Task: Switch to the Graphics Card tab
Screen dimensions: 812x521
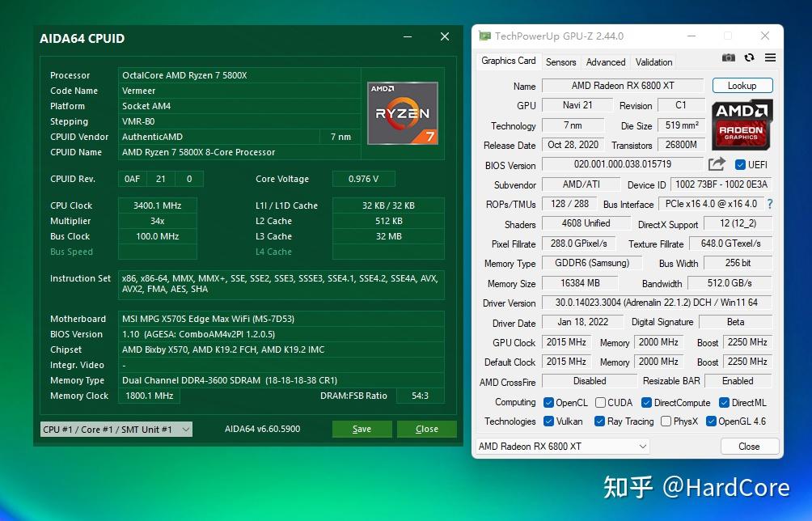Action: pyautogui.click(x=508, y=61)
